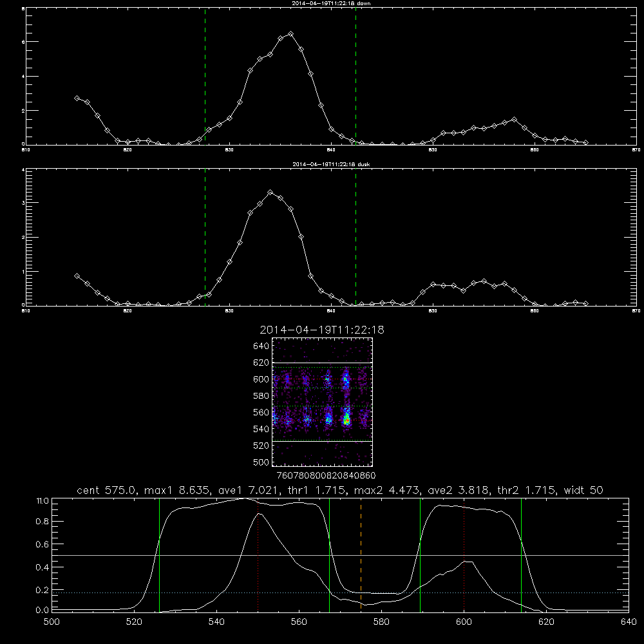This screenshot has width=644, height=644.
Task: Click the 'cent 575.0' value in stats line
Action: pyautogui.click(x=106, y=490)
